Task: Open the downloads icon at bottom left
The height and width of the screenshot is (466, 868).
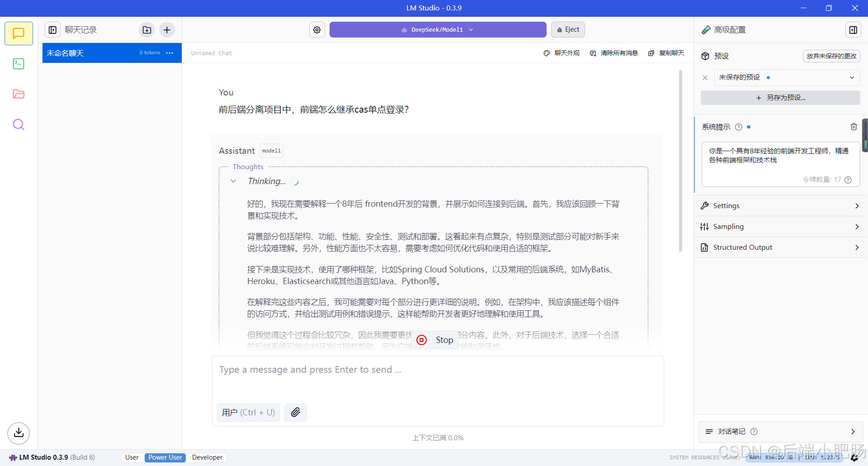Action: pos(19,433)
